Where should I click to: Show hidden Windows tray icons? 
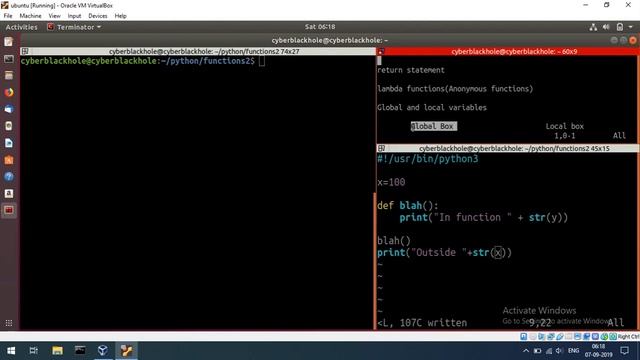[526, 351]
